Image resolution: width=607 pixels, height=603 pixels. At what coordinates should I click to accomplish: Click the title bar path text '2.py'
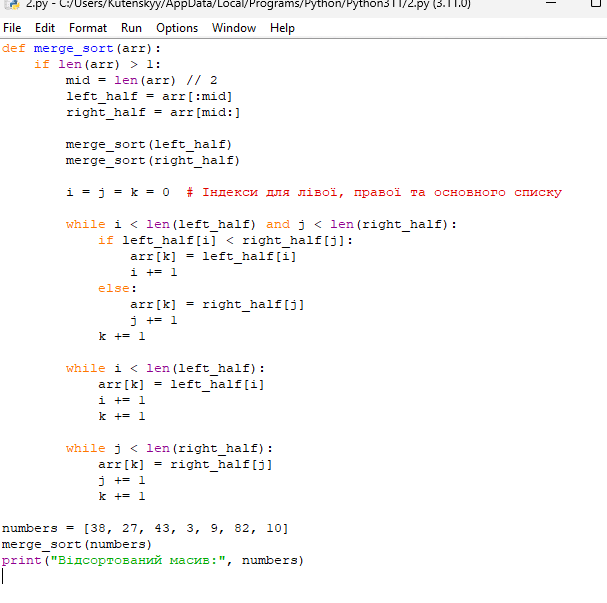click(x=37, y=4)
